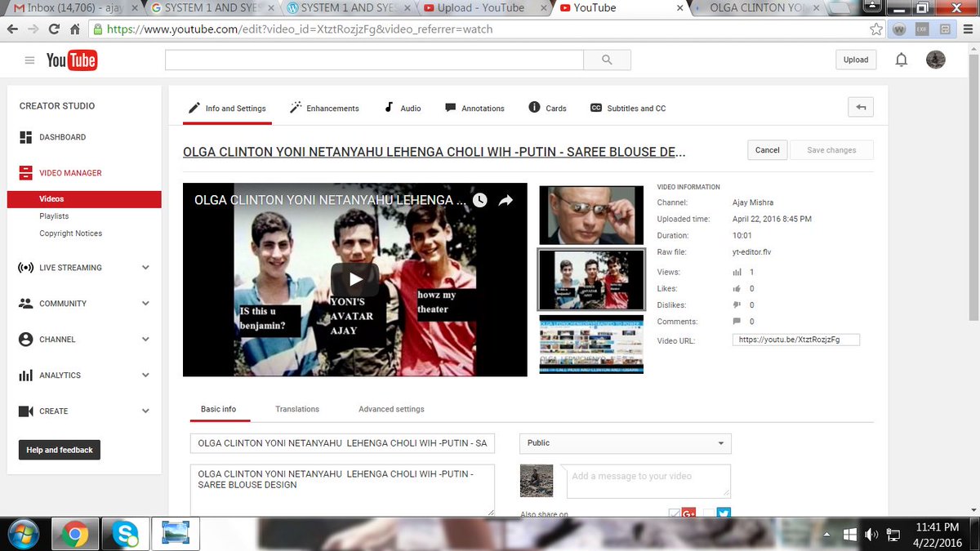Open Copyright Notices in sidebar
980x551 pixels.
71,233
